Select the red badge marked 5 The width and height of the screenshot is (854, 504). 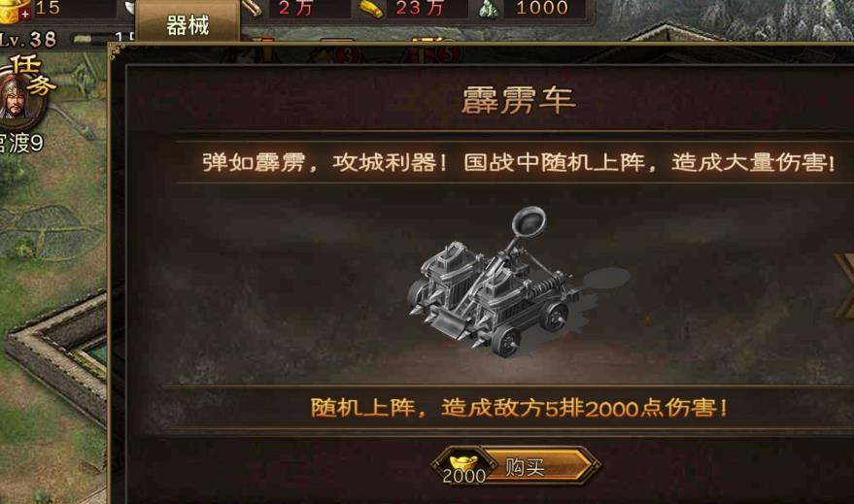point(448,54)
